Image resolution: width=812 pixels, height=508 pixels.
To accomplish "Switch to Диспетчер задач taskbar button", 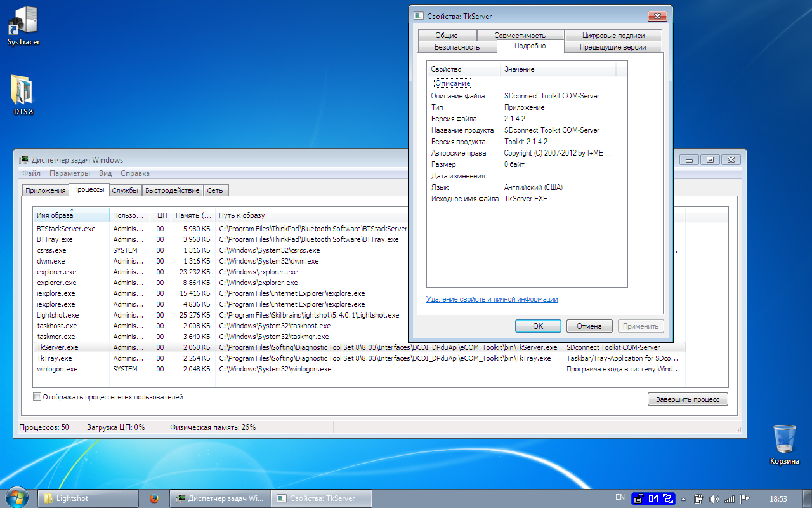I will (220, 498).
